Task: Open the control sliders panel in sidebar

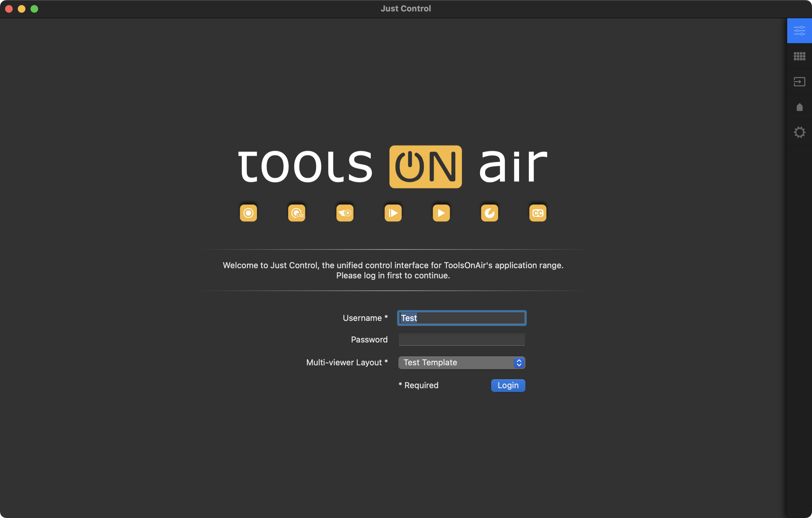Action: [799, 31]
